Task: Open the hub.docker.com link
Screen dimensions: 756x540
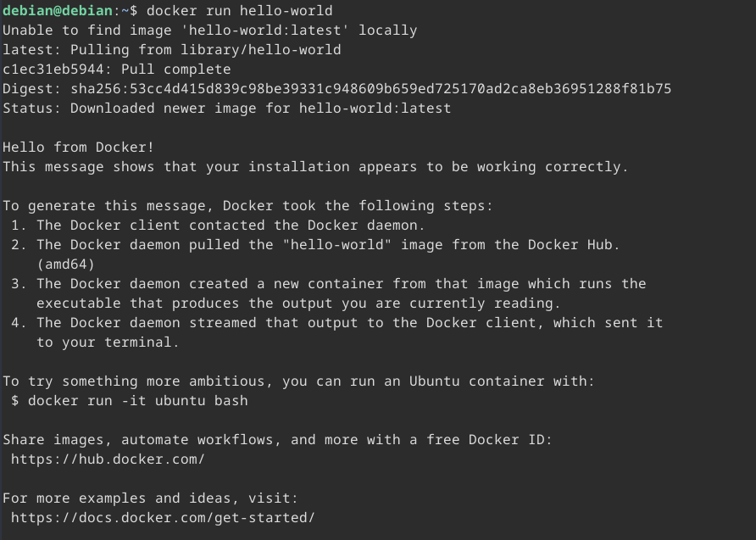Action: [108, 459]
